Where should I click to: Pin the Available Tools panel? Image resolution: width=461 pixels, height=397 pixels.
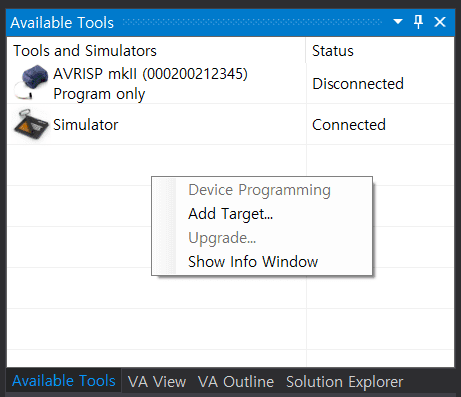click(418, 22)
